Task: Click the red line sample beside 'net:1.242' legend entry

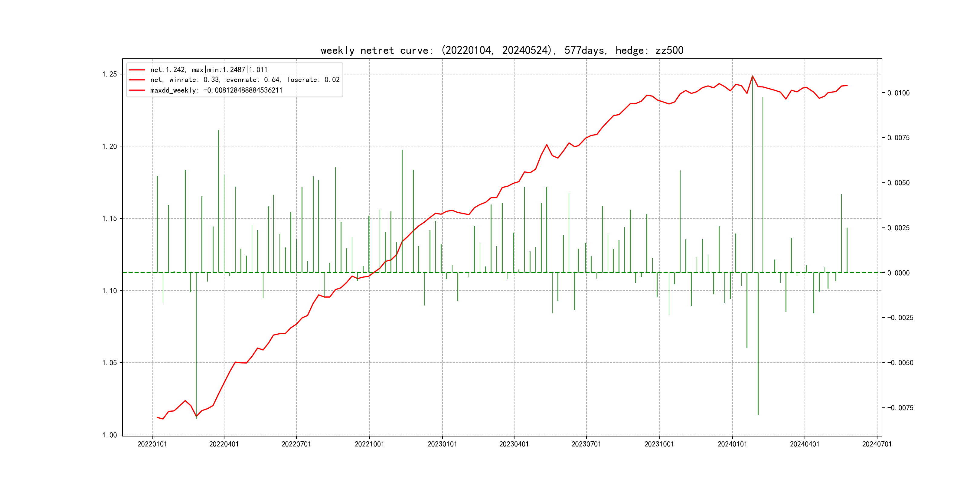Action: coord(137,70)
